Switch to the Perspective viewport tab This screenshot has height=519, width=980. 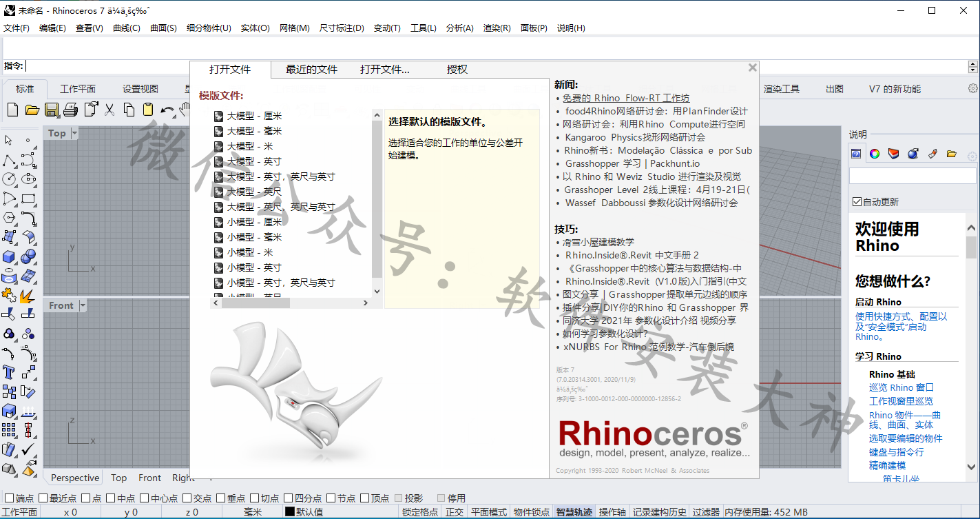coord(75,478)
